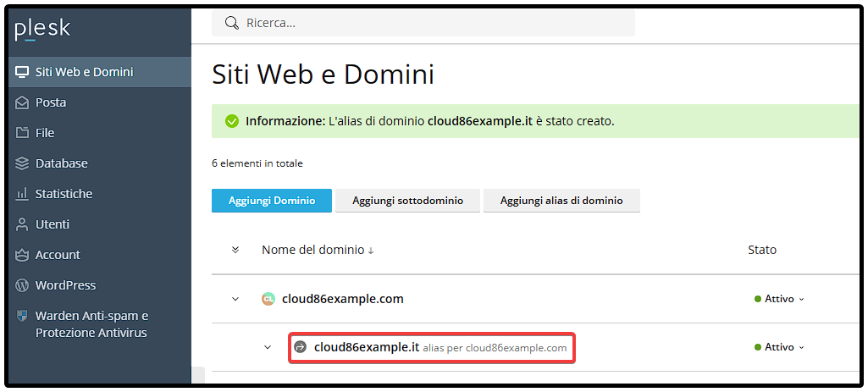Click the 6 elementi in totale text
The image size is (868, 392).
tap(257, 163)
